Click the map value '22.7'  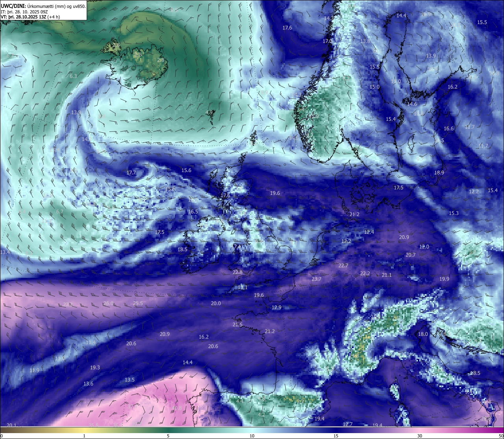[343, 265]
